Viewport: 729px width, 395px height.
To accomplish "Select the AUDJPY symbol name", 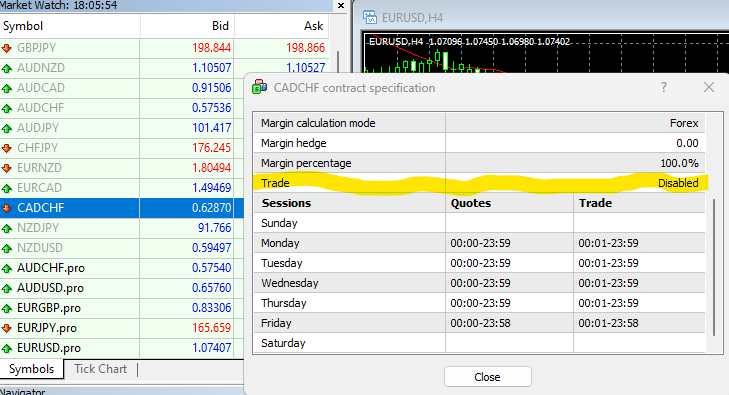I will coord(38,128).
